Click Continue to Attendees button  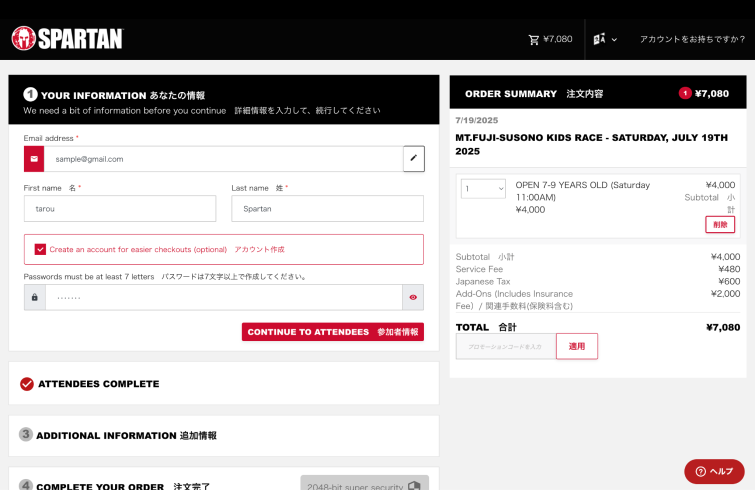pos(333,332)
